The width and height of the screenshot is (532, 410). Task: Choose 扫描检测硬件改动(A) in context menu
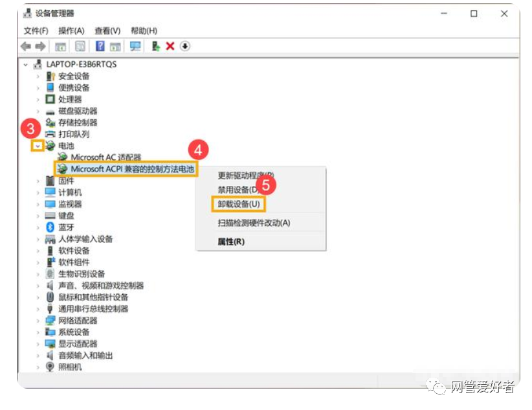254,223
